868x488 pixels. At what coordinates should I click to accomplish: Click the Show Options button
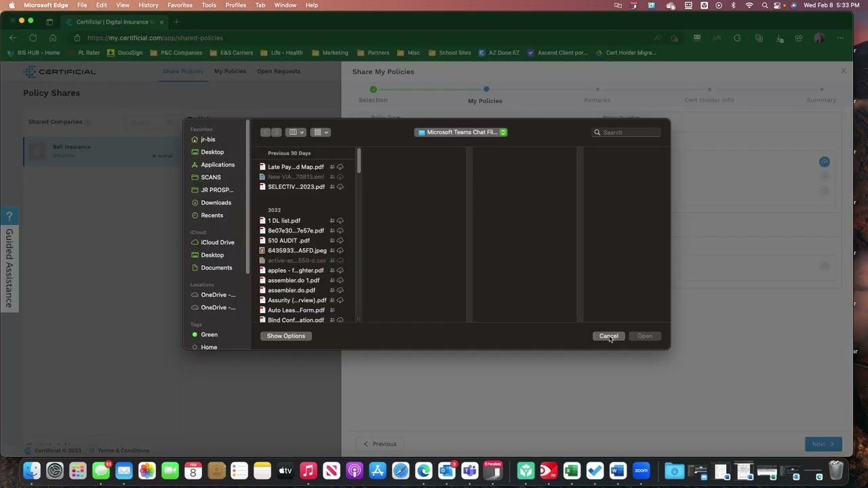(285, 336)
